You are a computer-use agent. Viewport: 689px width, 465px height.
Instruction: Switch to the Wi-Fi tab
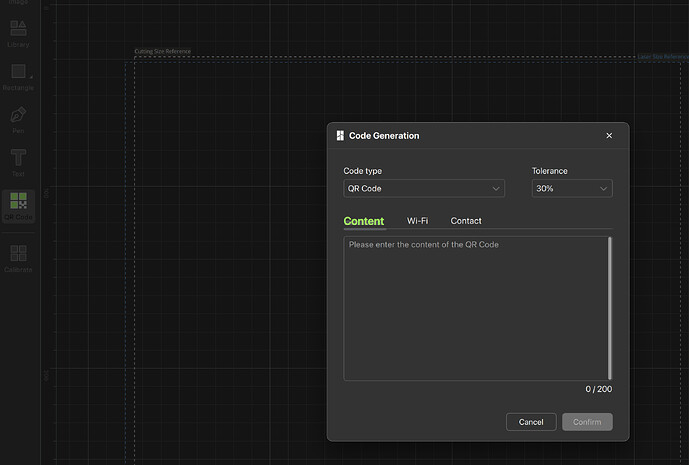[x=417, y=221]
